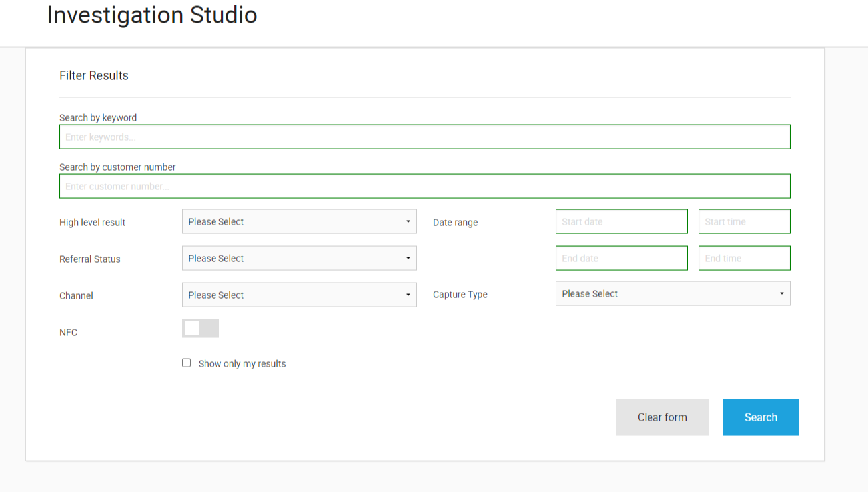Click the Investigation Studio page title
This screenshot has height=492, width=868.
click(x=153, y=15)
